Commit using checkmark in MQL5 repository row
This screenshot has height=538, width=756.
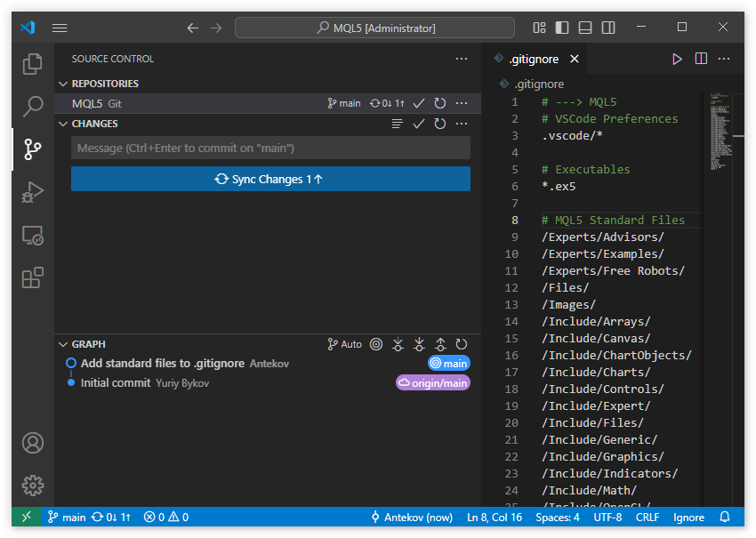pos(419,103)
